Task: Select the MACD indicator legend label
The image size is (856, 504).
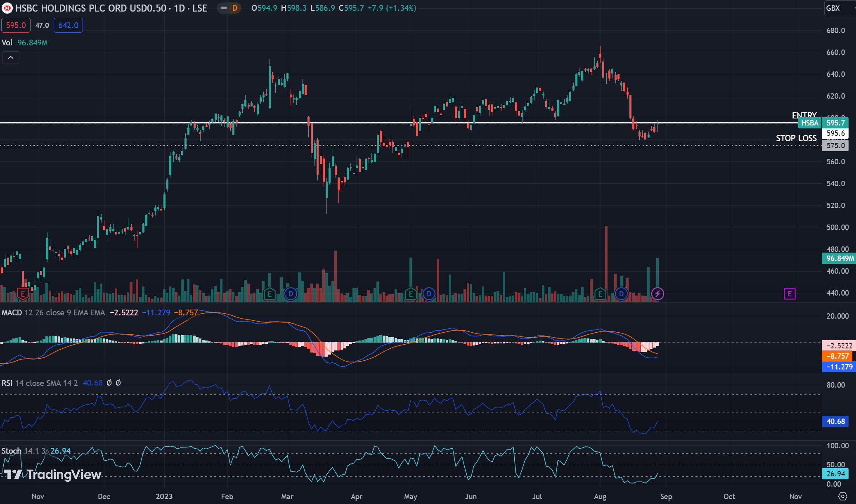Action: click(12, 312)
